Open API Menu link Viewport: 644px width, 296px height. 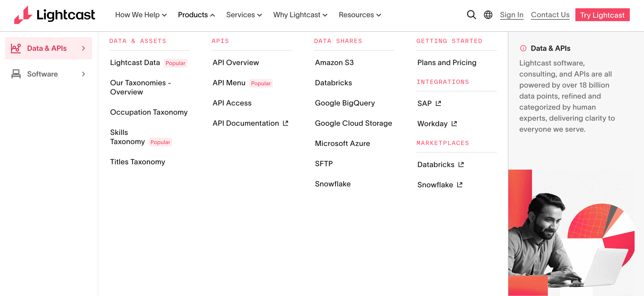click(x=229, y=83)
